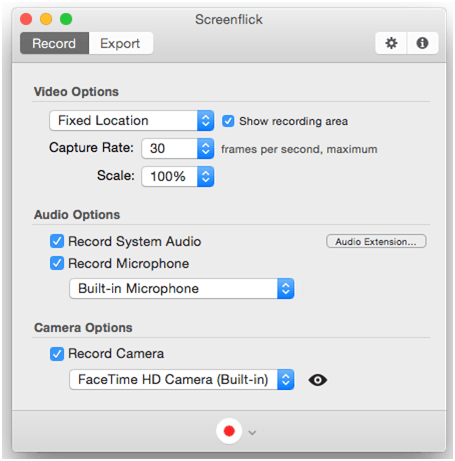
Task: Close the Screenflick window with red button
Action: coord(26,19)
